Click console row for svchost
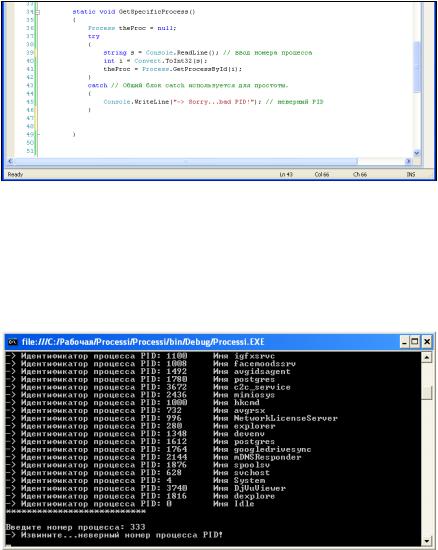 pos(138,473)
